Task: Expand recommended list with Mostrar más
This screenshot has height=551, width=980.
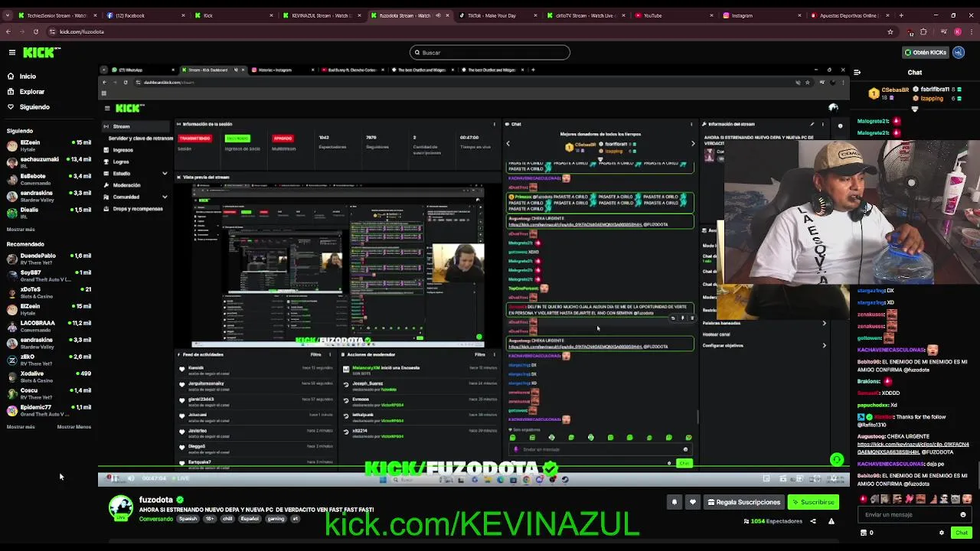Action: pos(21,427)
